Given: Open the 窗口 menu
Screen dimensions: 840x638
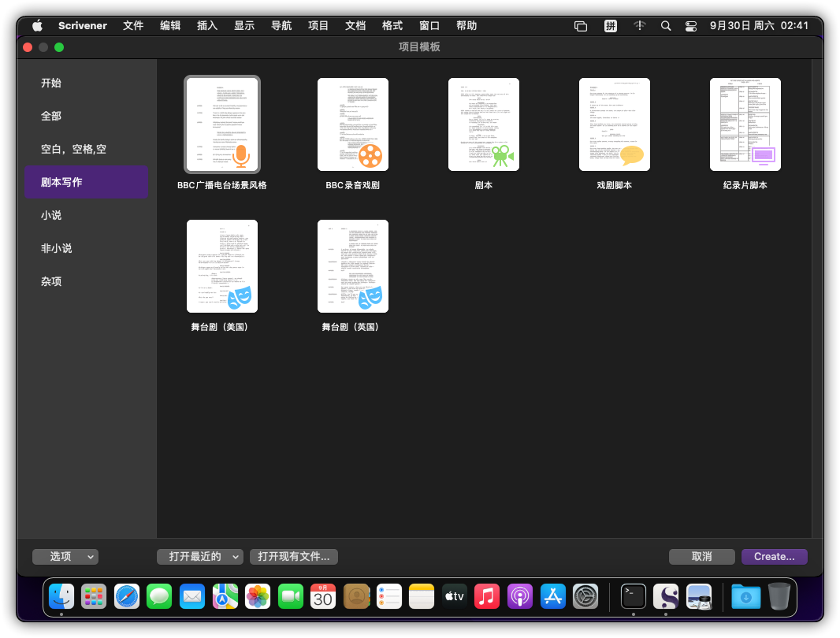Looking at the screenshot, I should pyautogui.click(x=429, y=26).
